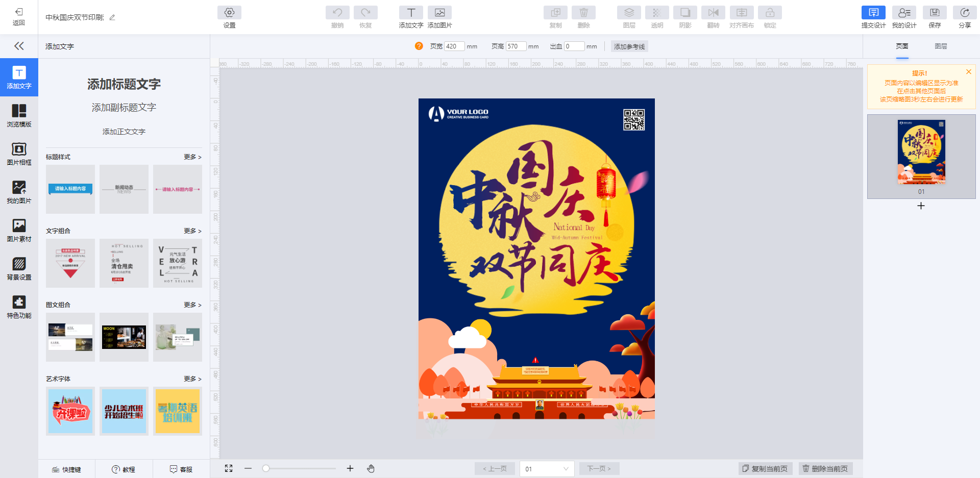
Task: Click the edit pencil next to title
Action: click(x=112, y=17)
